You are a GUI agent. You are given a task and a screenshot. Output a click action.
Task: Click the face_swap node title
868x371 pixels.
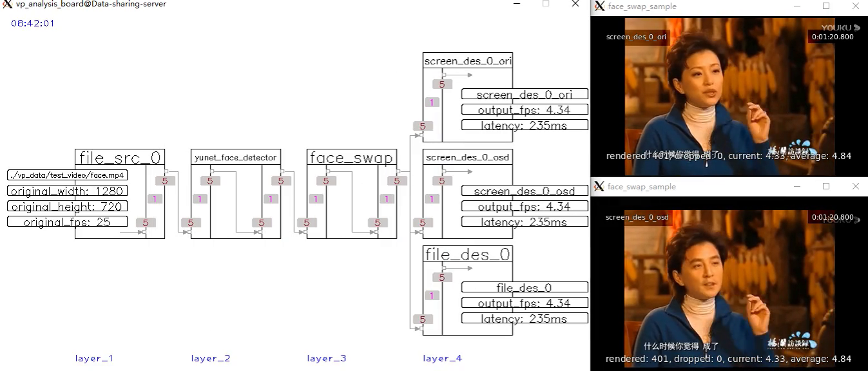[351, 158]
